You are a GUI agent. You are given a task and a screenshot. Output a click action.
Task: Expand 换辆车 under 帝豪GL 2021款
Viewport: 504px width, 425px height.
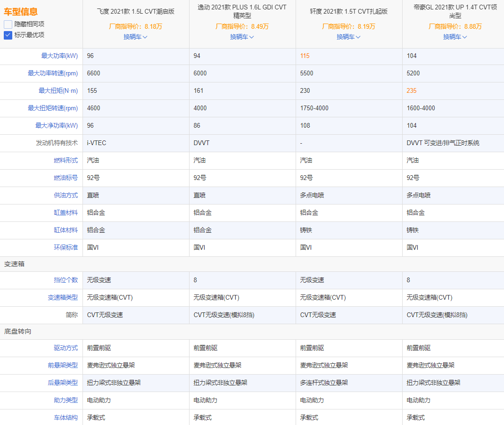[x=455, y=37]
